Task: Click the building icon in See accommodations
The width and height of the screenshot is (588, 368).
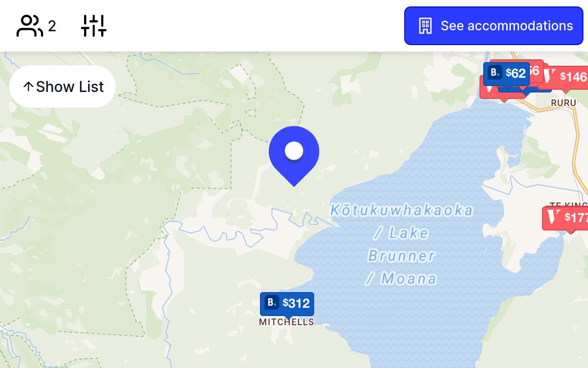Action: pos(425,26)
